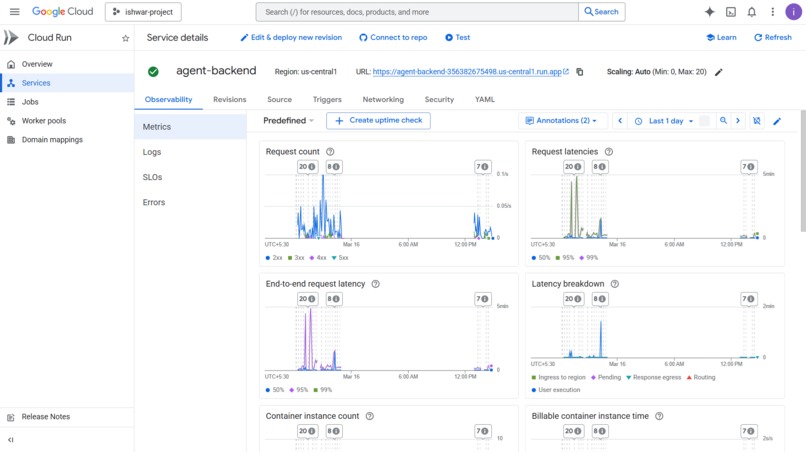
Task: Select SLOs in the observability sidebar
Action: [190, 177]
